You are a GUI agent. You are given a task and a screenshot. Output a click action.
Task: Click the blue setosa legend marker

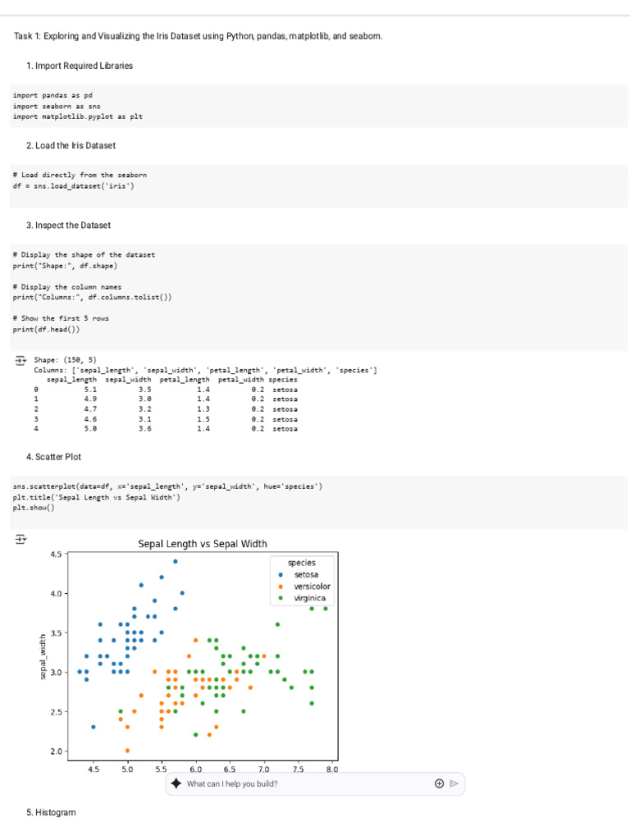281,574
